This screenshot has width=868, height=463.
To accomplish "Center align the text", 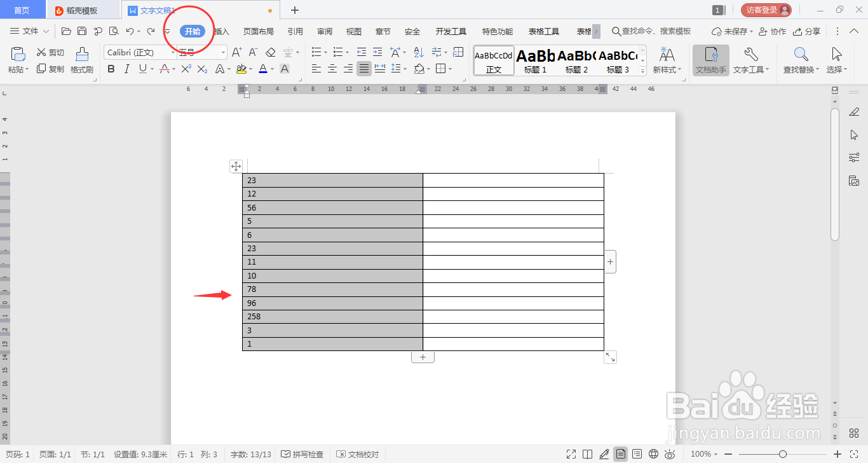I will click(332, 69).
